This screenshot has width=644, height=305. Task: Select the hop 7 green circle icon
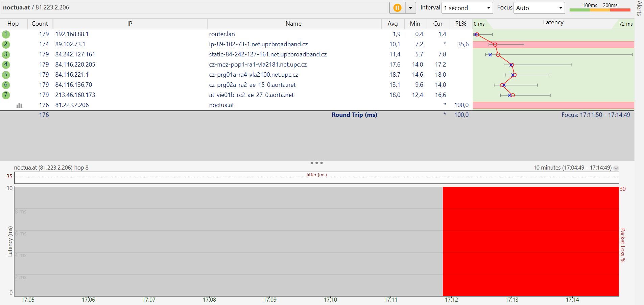(x=6, y=95)
